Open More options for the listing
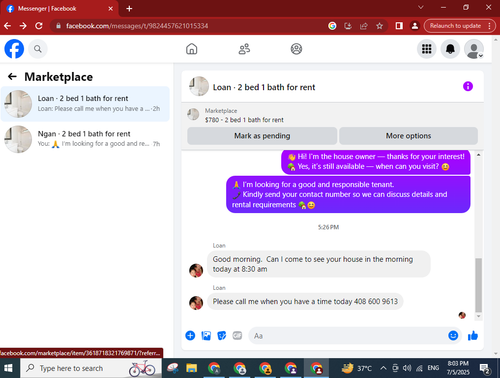Screen dimensions: 500x378 [x=408, y=136]
